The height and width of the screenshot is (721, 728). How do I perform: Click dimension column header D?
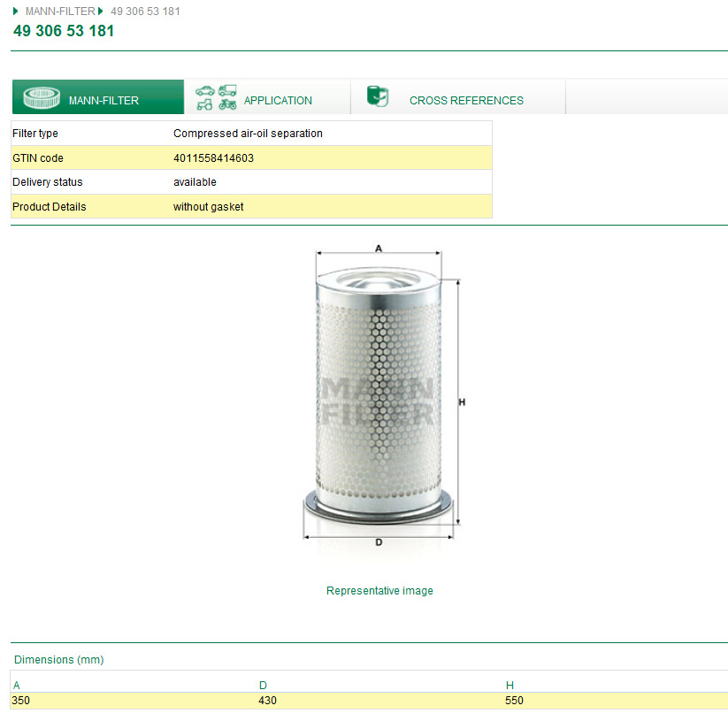263,686
